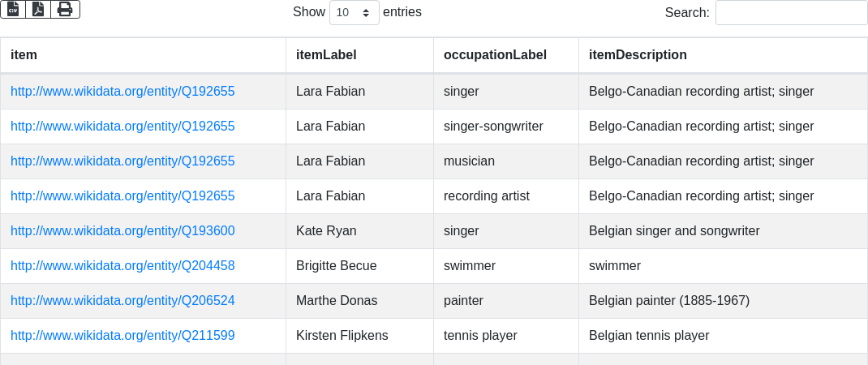The width and height of the screenshot is (868, 365).
Task: Sort by the item column header
Action: pyautogui.click(x=24, y=55)
